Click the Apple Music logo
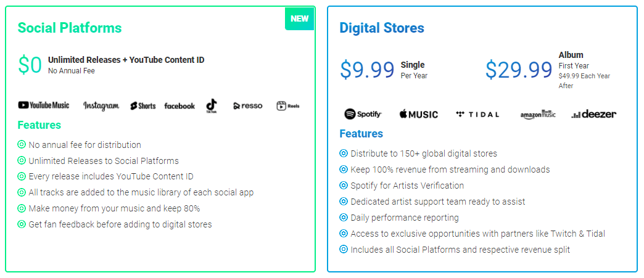 (419, 114)
